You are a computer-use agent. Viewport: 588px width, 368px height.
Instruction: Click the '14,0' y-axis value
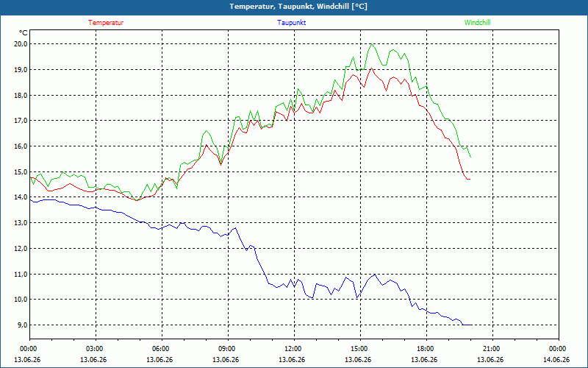[x=21, y=197]
